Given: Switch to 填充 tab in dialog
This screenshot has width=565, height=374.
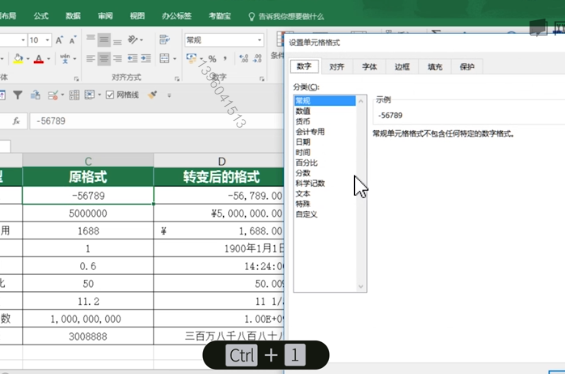Looking at the screenshot, I should pyautogui.click(x=435, y=67).
